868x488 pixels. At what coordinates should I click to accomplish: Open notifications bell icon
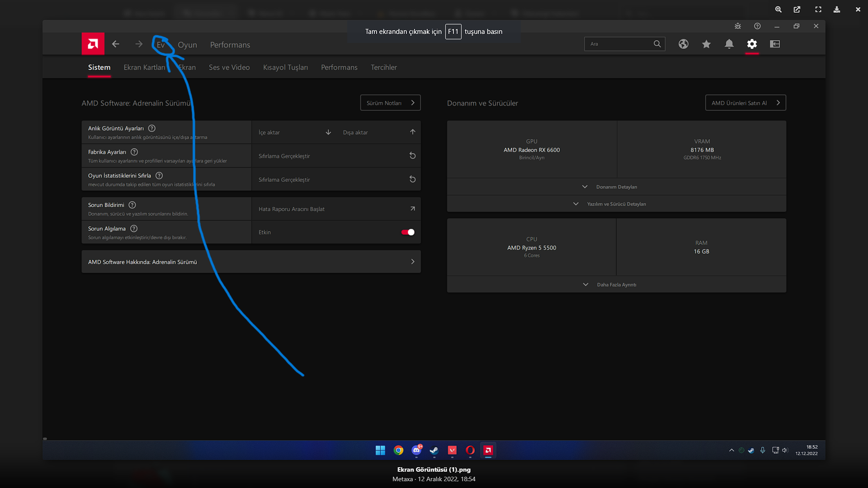tap(729, 44)
